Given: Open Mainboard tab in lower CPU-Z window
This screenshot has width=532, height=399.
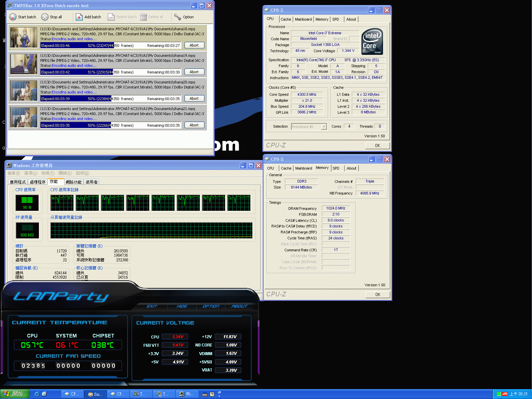Looking at the screenshot, I should click(304, 168).
